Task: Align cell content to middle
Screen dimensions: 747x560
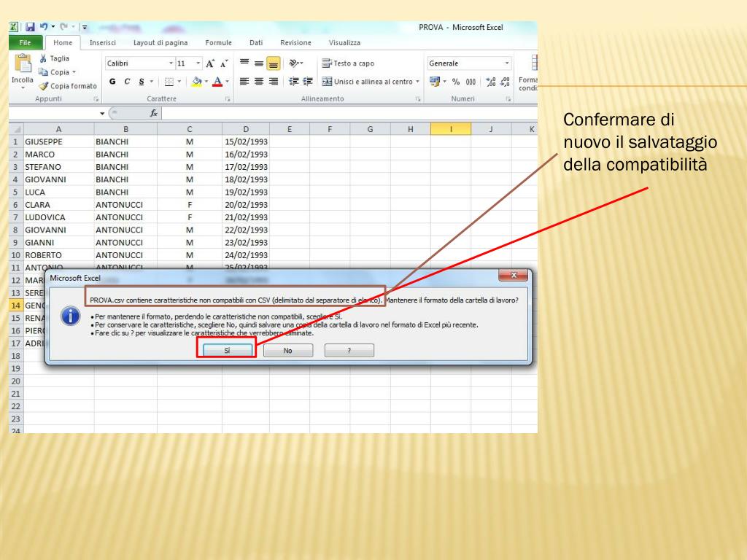Action: [259, 63]
